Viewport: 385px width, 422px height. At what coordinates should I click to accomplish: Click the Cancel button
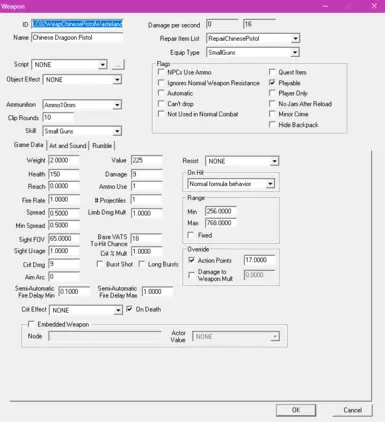(352, 410)
